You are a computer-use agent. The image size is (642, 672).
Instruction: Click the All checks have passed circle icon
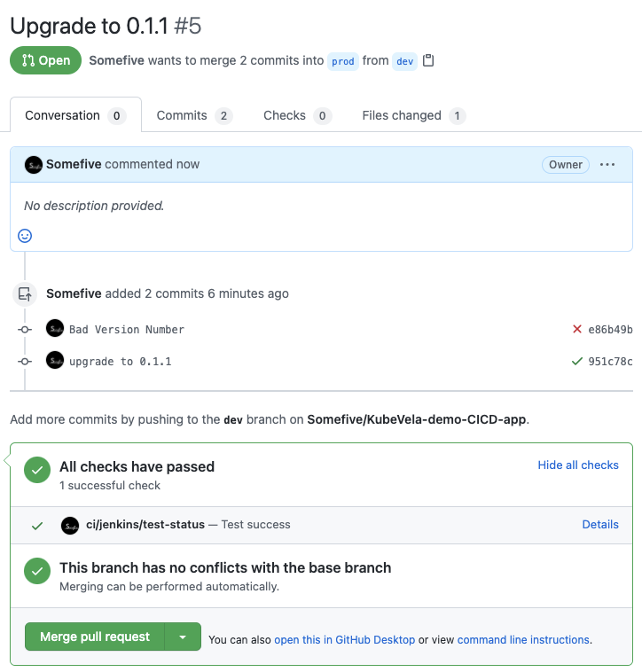[x=37, y=470]
